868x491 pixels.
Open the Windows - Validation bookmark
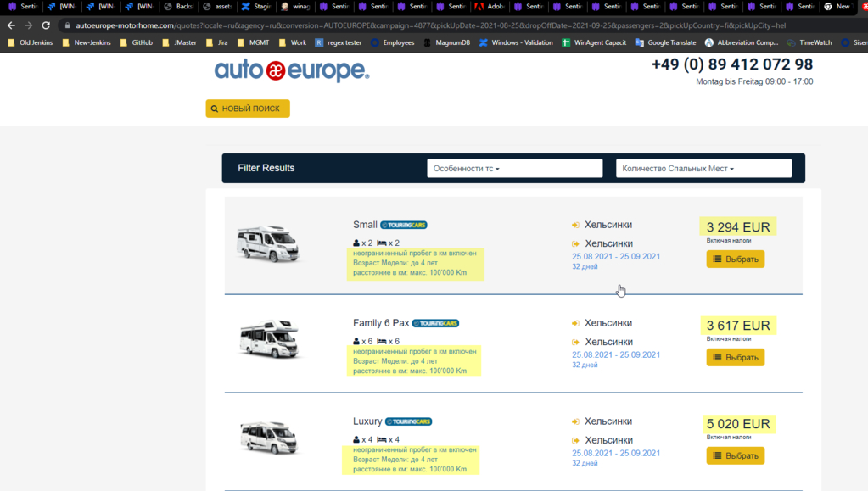click(516, 42)
